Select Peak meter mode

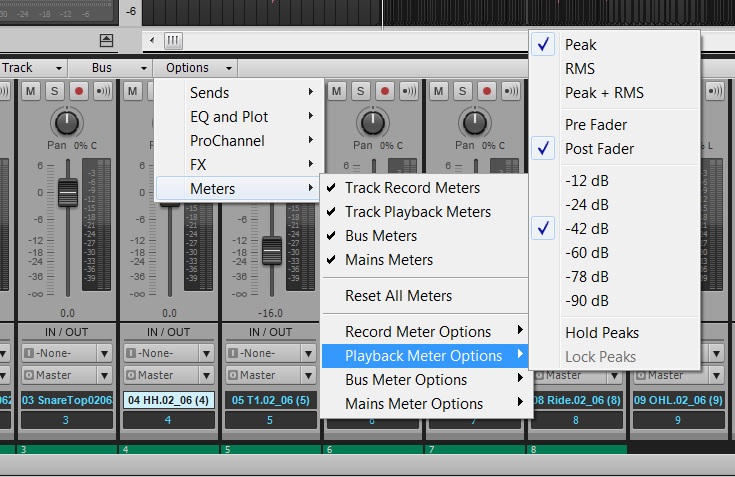(x=615, y=45)
